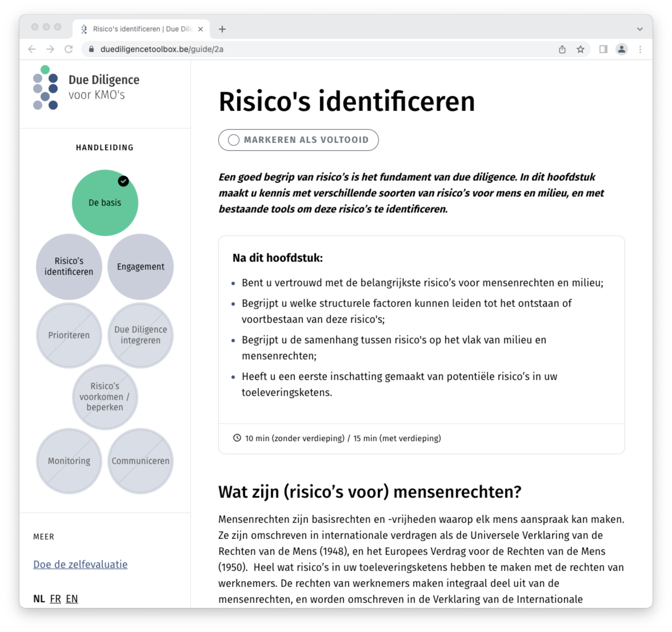Viewport: 672px width, 632px height.
Task: Select the Due Diligence integreren circle
Action: pyautogui.click(x=140, y=335)
